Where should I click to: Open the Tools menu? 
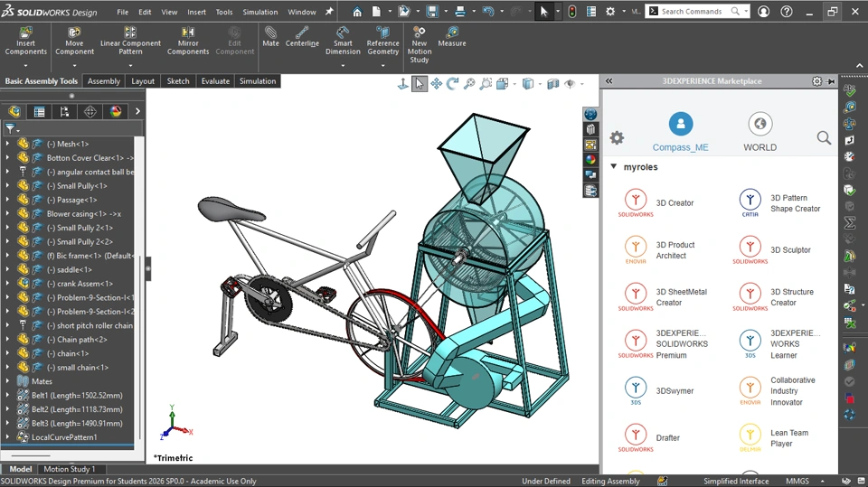point(224,12)
